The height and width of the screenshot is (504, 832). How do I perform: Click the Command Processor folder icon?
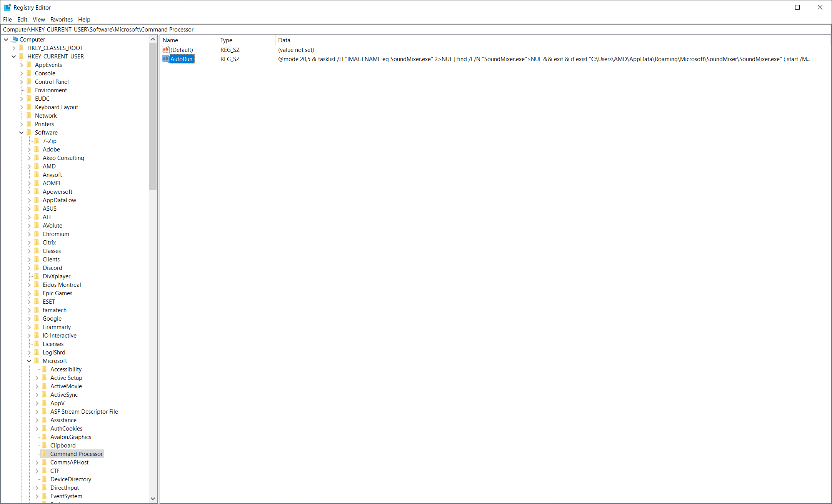click(x=45, y=454)
